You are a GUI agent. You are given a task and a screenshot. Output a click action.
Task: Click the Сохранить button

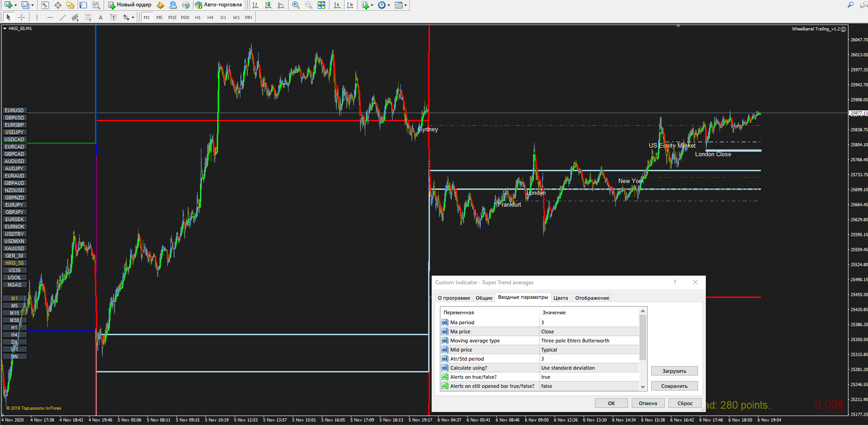674,386
